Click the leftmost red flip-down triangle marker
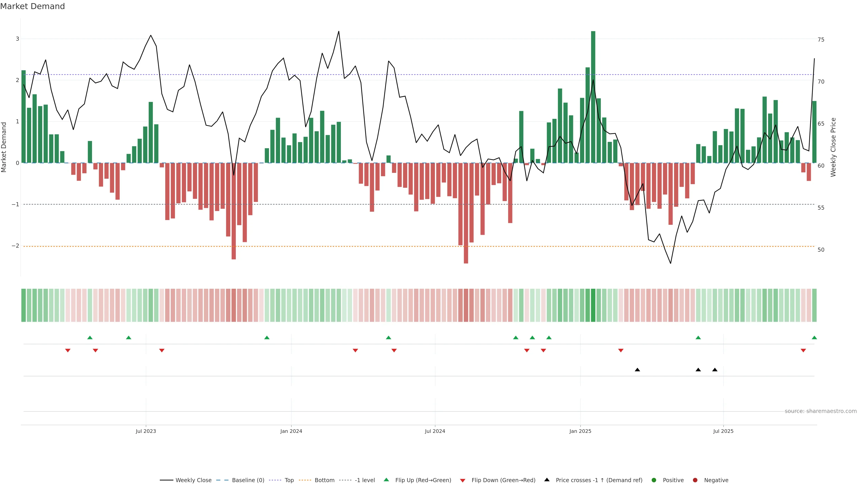This screenshot has height=488, width=868. click(x=68, y=351)
